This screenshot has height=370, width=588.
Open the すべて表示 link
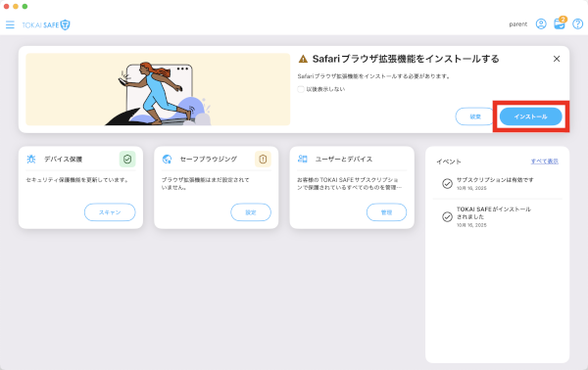(545, 162)
